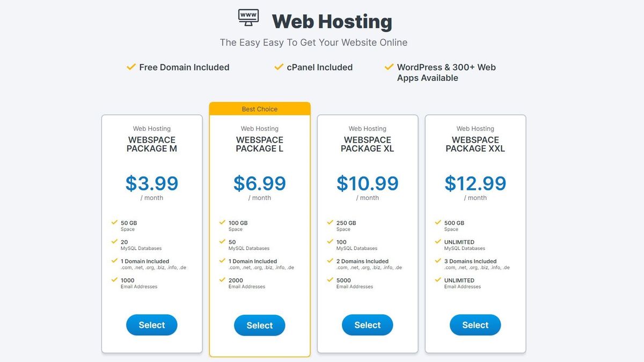Click the checkmark beside 500 GB Space

(438, 222)
